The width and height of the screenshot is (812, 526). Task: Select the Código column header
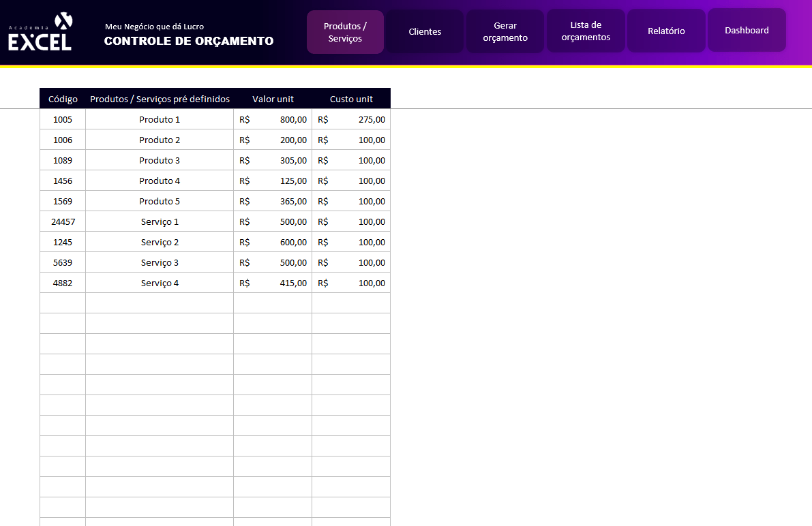click(x=63, y=99)
